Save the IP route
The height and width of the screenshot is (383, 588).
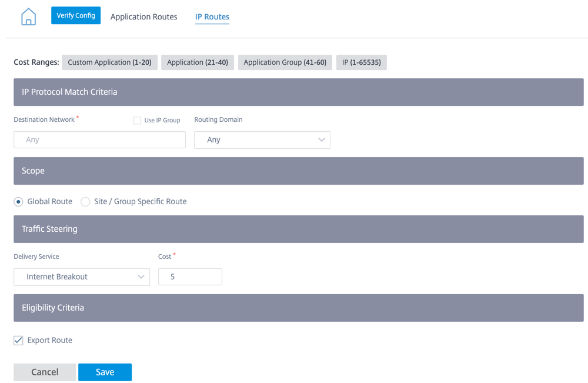coord(105,372)
